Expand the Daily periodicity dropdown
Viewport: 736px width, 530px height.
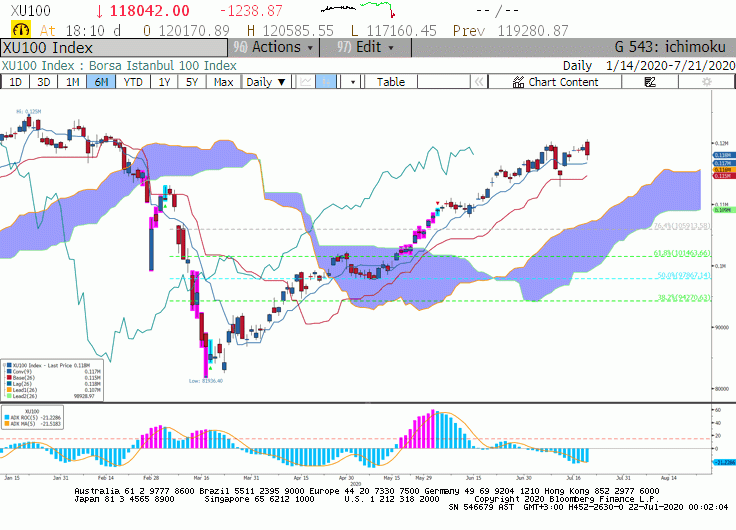point(266,82)
